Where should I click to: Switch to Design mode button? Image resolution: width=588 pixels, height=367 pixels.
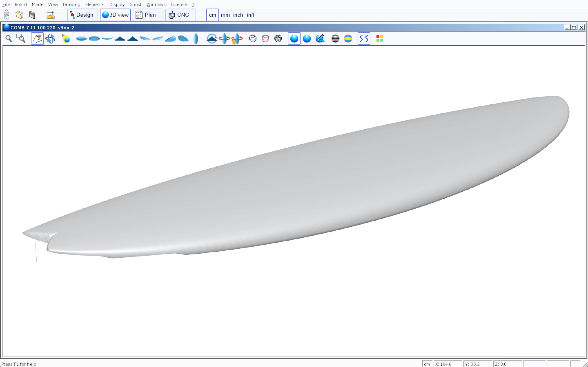tap(82, 15)
